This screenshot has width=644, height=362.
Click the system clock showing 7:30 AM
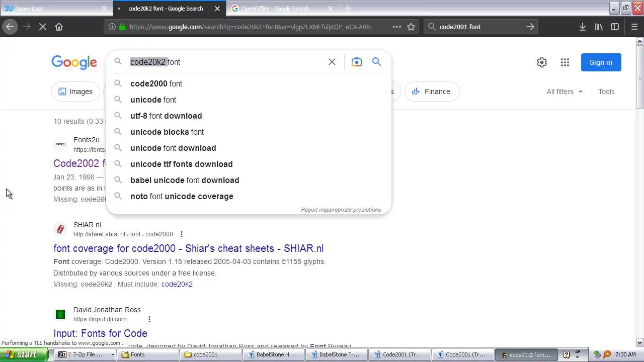click(x=625, y=354)
